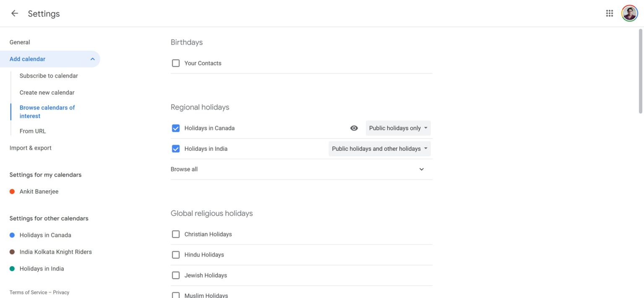Uncheck the Holidays in India checkbox
The width and height of the screenshot is (644, 298).
(176, 149)
